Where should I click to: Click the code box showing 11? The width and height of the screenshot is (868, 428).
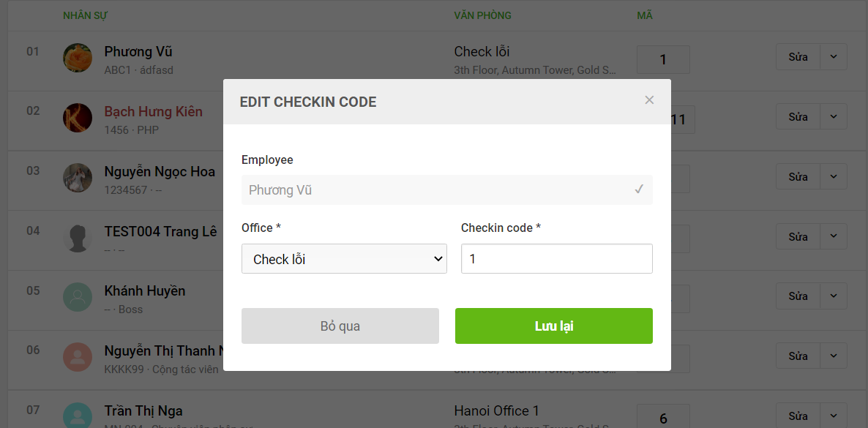pos(682,119)
